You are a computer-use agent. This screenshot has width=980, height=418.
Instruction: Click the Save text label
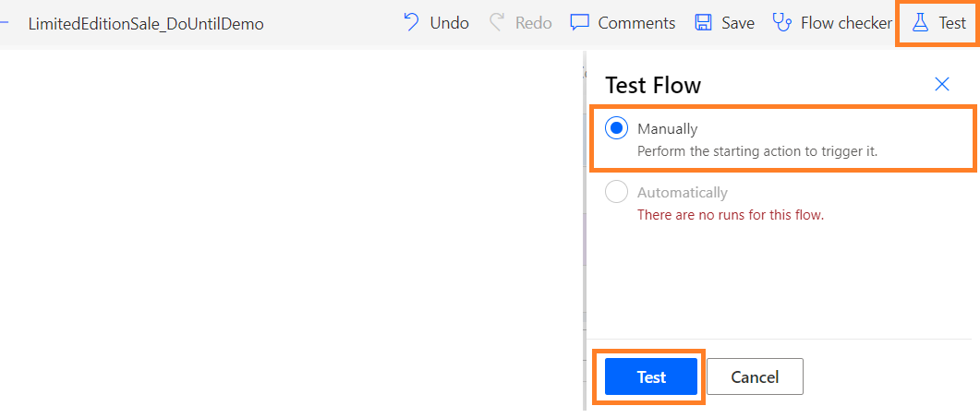click(738, 23)
